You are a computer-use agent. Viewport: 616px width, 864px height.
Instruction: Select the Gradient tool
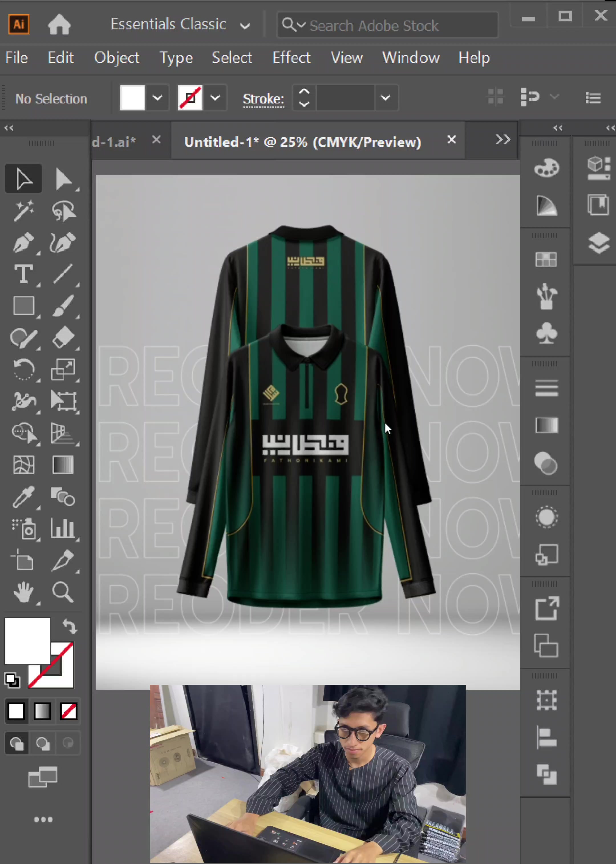[x=63, y=465]
